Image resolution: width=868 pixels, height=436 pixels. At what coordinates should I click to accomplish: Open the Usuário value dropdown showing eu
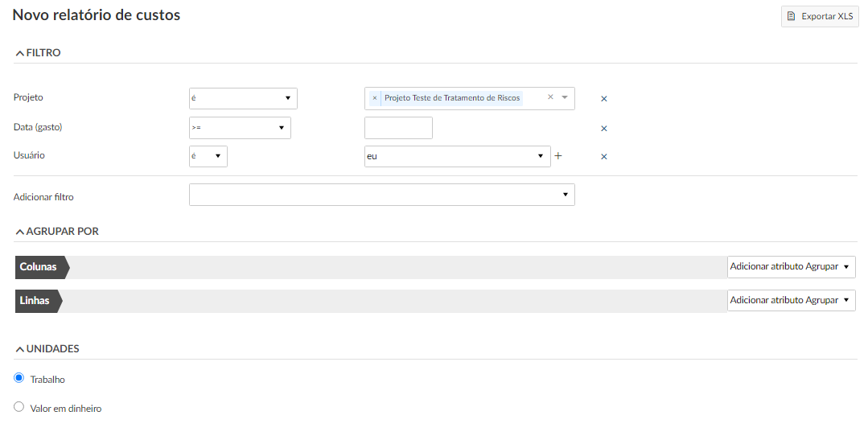click(457, 156)
